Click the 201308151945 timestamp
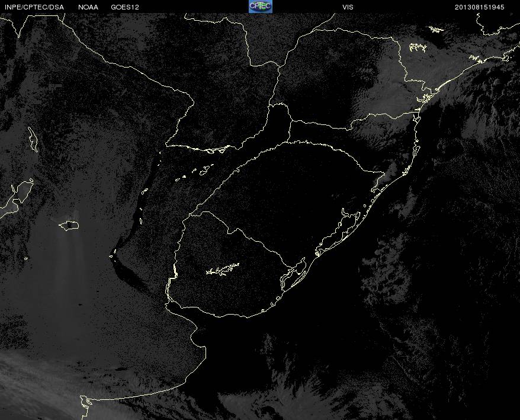This screenshot has width=520, height=420. 480,7
